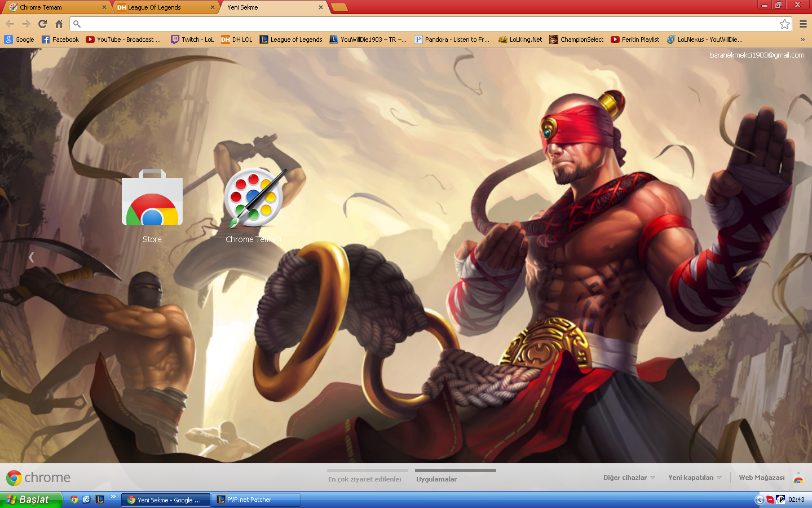Click the tray icon next to the clock
Image resolution: width=812 pixels, height=508 pixels.
click(780, 500)
